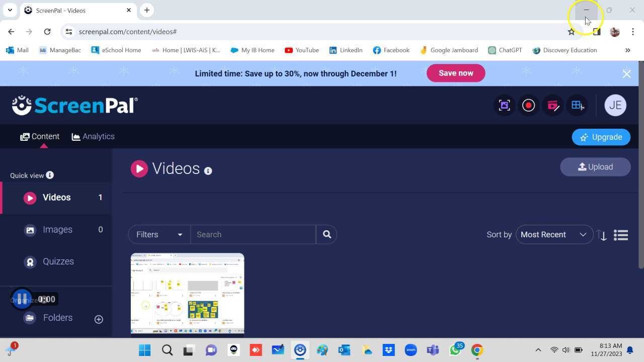
Task: Close the ScreenPal - Videos tab
Action: coord(129,10)
